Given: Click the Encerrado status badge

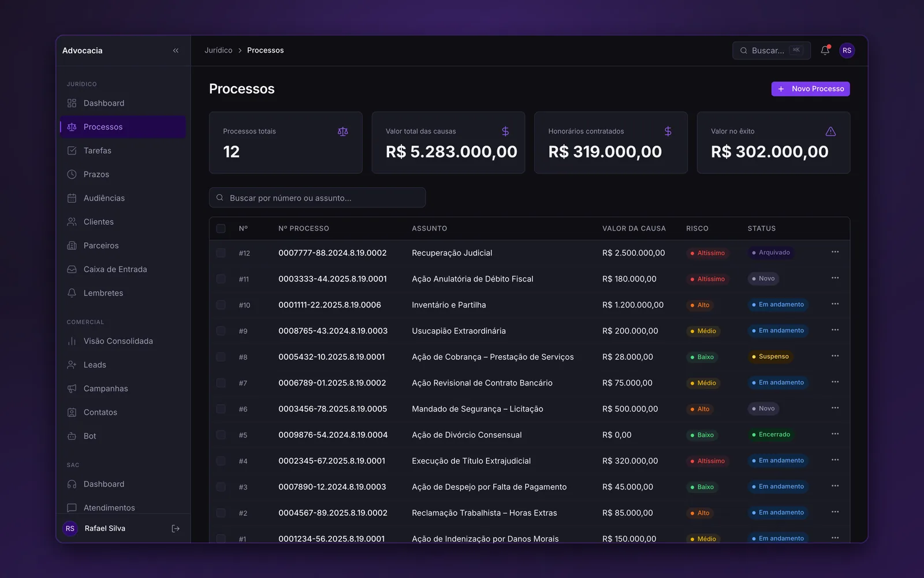Looking at the screenshot, I should pyautogui.click(x=770, y=435).
